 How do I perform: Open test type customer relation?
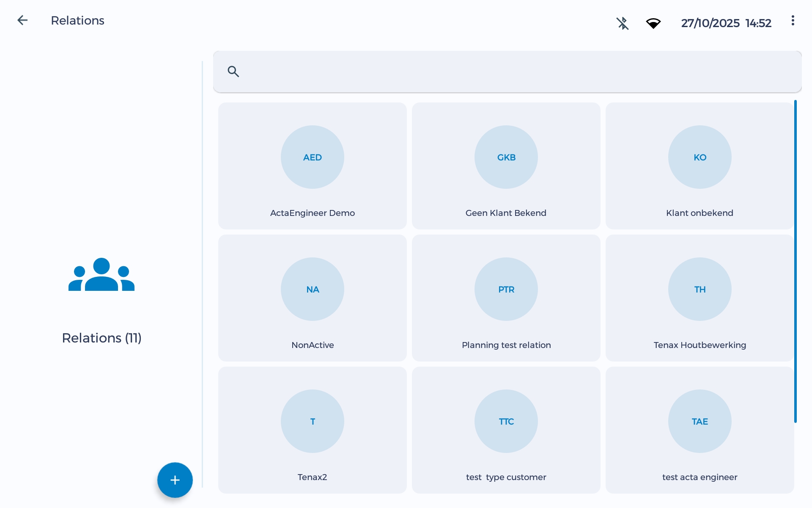[506, 430]
